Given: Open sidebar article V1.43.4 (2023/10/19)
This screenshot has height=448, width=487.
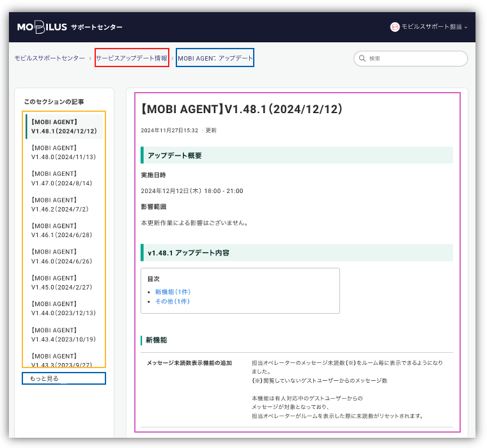Looking at the screenshot, I should click(x=64, y=335).
